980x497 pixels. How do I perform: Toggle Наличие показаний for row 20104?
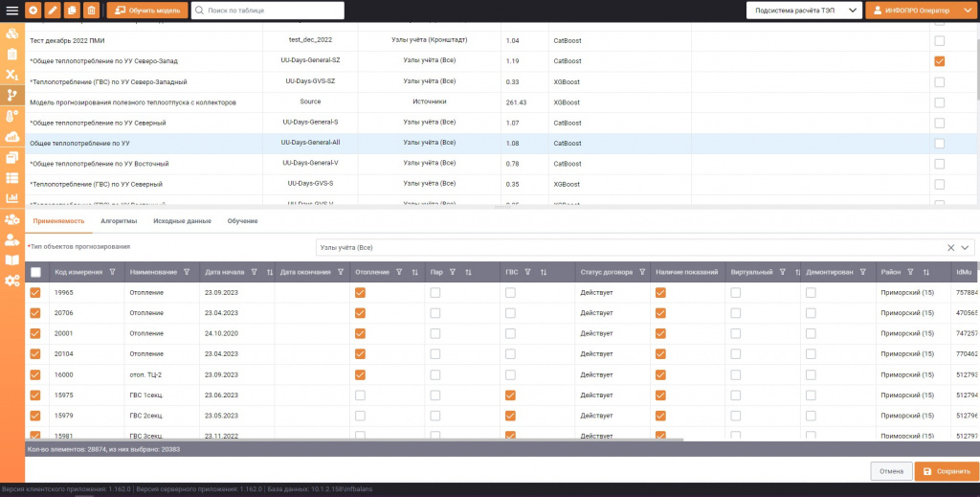click(660, 354)
